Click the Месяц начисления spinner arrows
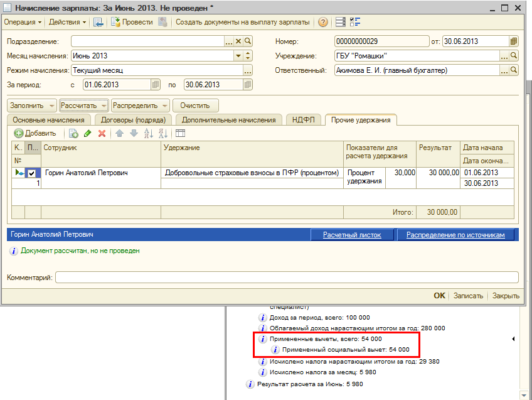Screen dimensions: 532x400 click(248, 56)
